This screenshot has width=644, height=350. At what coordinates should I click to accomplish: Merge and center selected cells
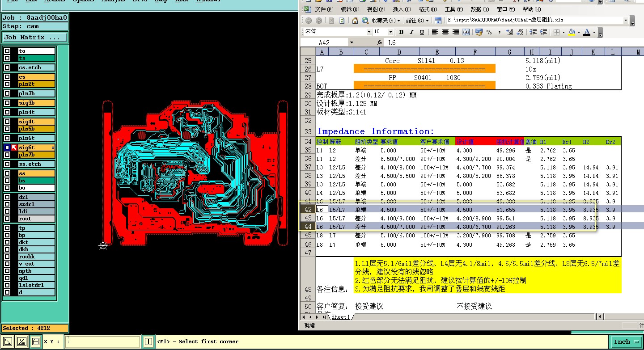[466, 32]
